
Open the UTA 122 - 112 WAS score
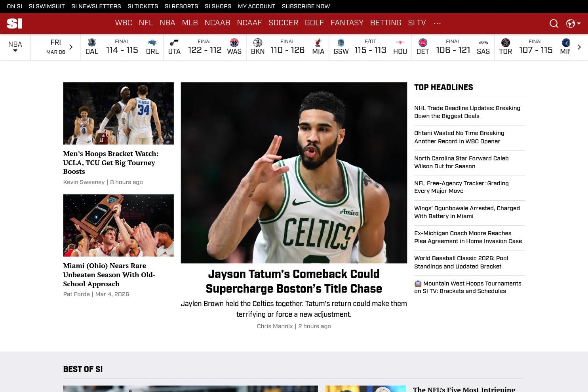205,47
